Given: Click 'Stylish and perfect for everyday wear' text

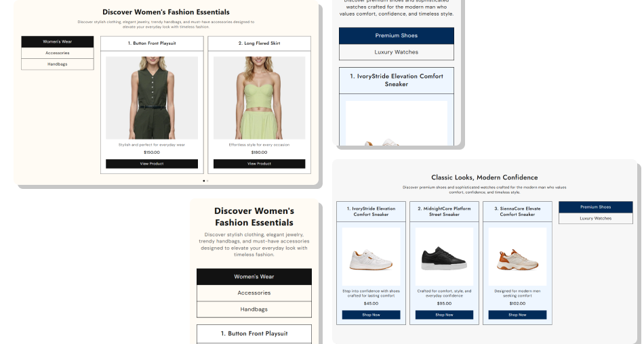Looking at the screenshot, I should (152, 145).
